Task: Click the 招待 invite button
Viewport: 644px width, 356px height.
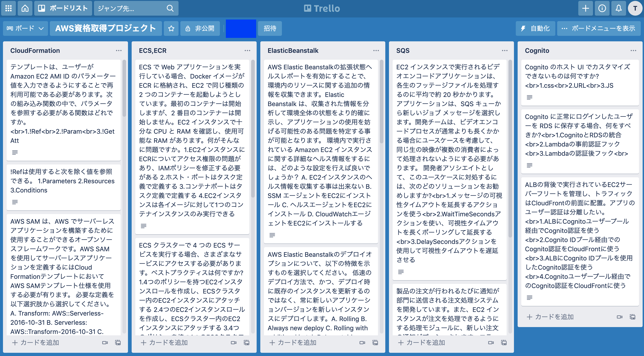Action: click(270, 28)
